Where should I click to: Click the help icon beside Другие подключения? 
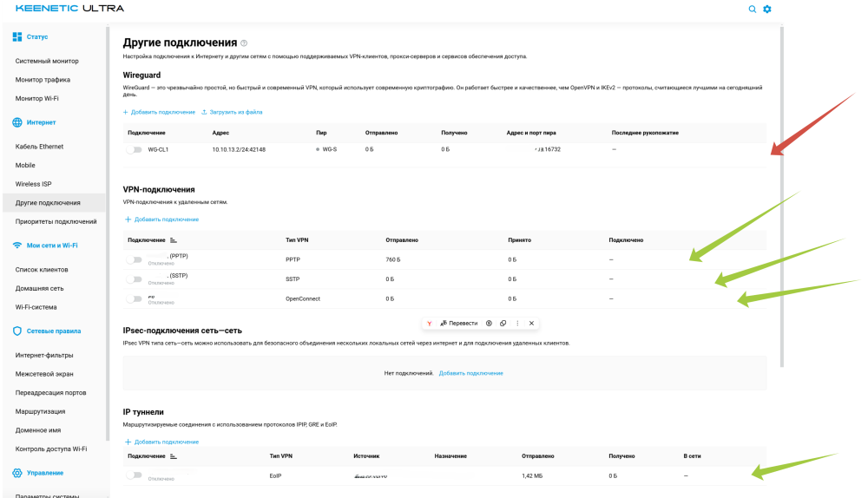coord(244,43)
